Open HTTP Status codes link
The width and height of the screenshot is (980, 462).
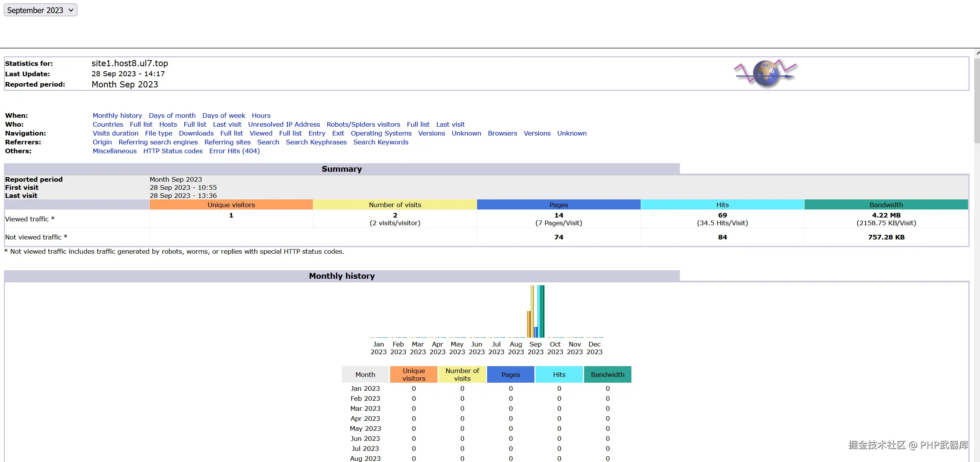coord(173,151)
